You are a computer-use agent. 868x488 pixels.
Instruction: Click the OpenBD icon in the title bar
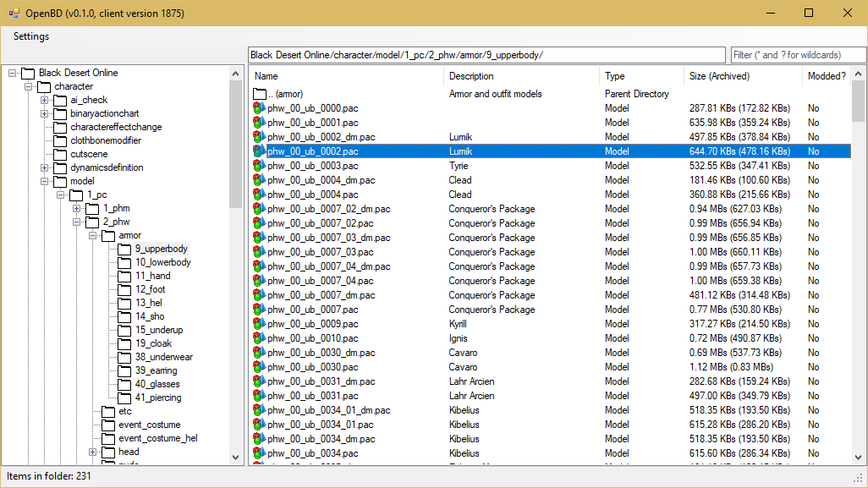13,13
